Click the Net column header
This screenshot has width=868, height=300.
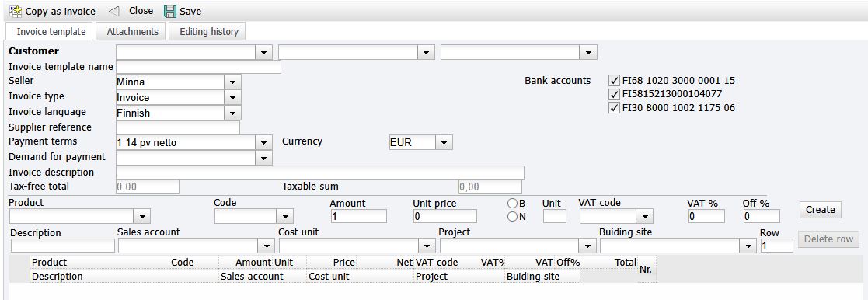385,263
